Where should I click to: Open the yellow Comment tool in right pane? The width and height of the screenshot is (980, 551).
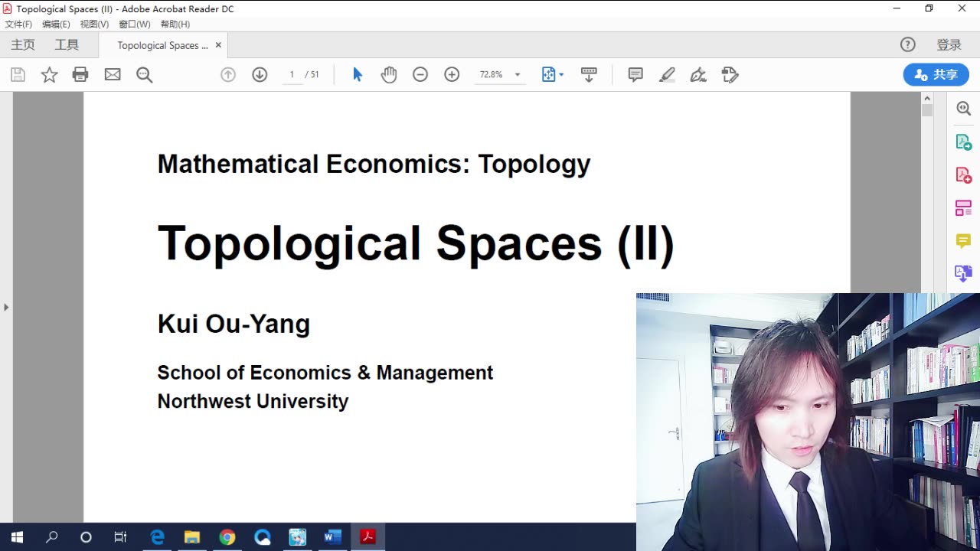964,241
